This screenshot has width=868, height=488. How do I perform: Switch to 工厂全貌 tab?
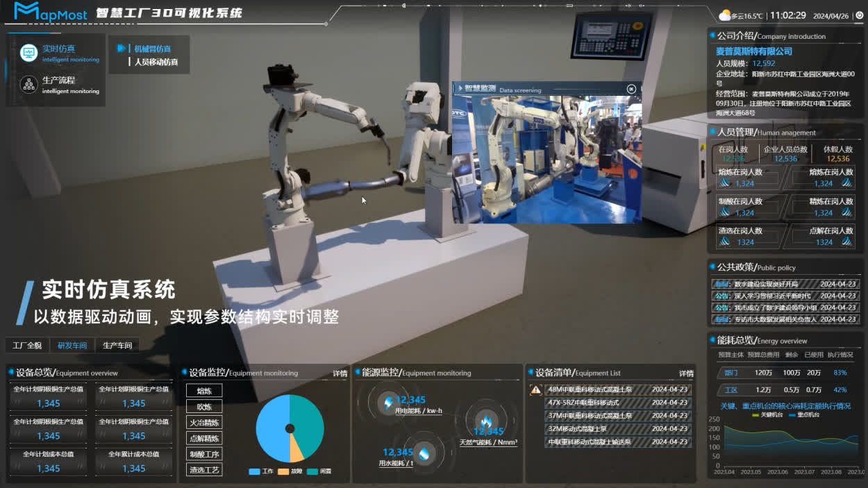(x=28, y=345)
